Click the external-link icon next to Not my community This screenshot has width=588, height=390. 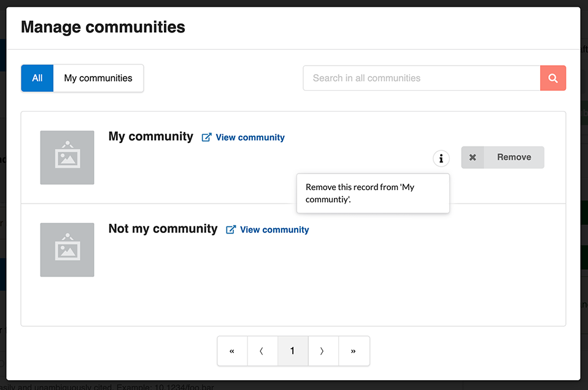[230, 229]
